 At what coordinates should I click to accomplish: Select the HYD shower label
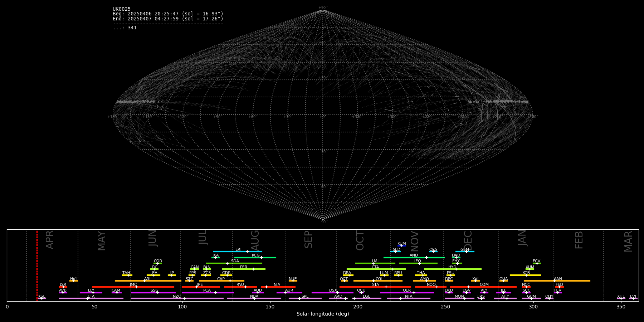pyautogui.click(x=453, y=267)
